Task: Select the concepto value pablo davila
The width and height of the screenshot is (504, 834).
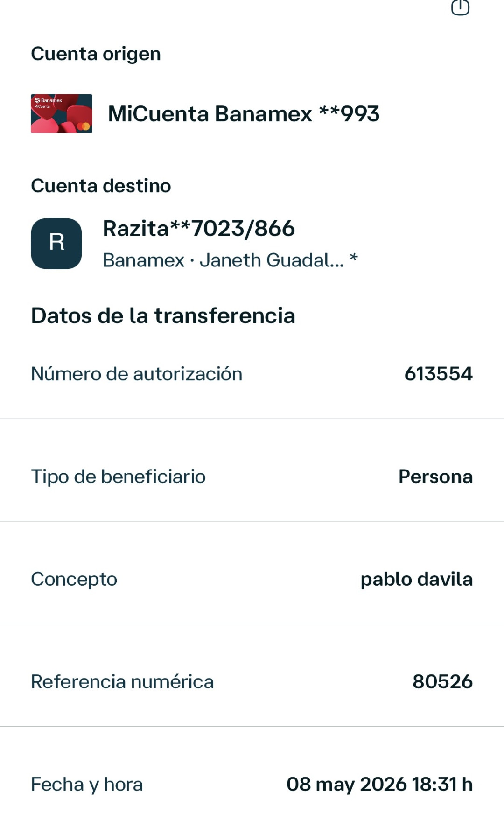Action: [416, 579]
